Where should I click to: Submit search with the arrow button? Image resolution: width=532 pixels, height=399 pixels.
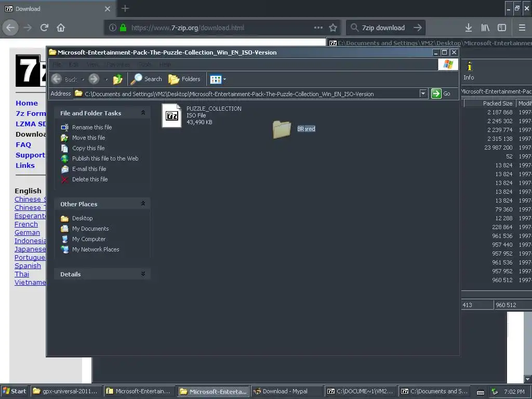pos(418,28)
